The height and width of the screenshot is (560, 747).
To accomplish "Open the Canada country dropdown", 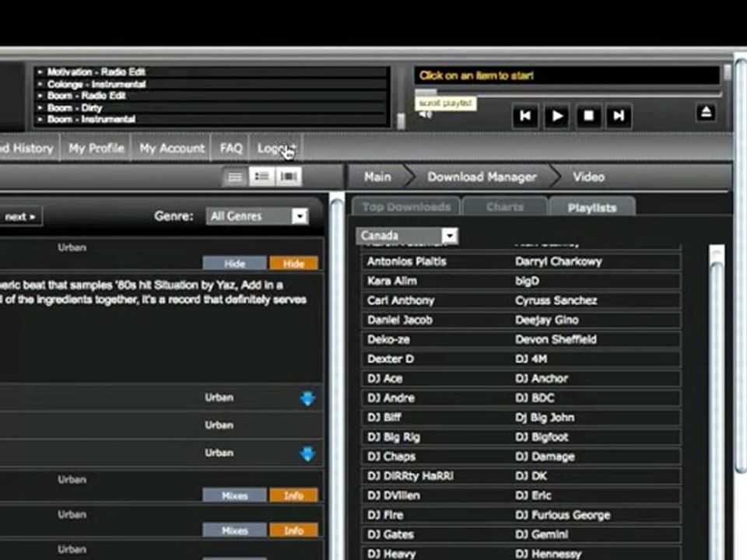I will [407, 235].
